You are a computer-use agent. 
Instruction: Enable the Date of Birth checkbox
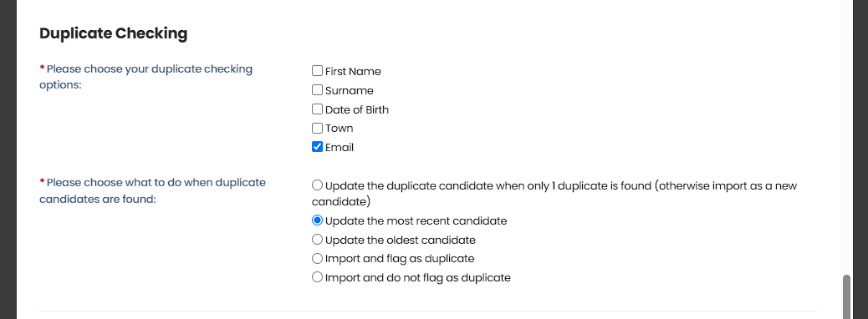317,109
